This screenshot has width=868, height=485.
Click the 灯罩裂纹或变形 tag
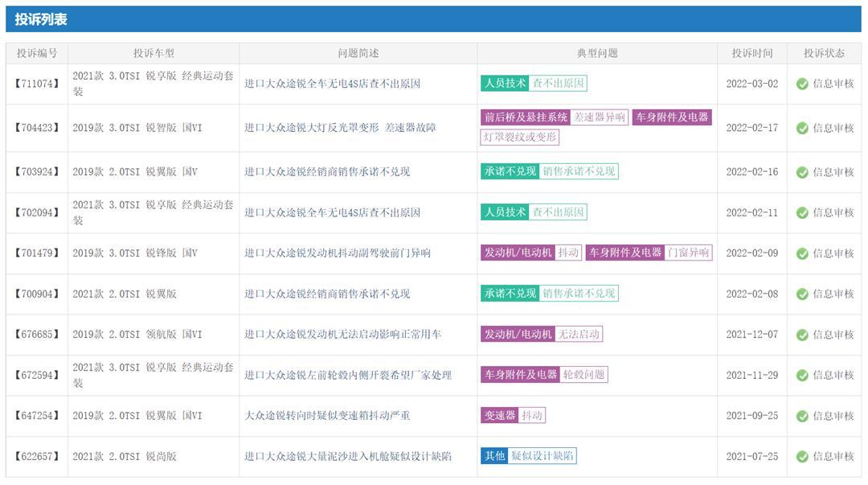coord(519,138)
